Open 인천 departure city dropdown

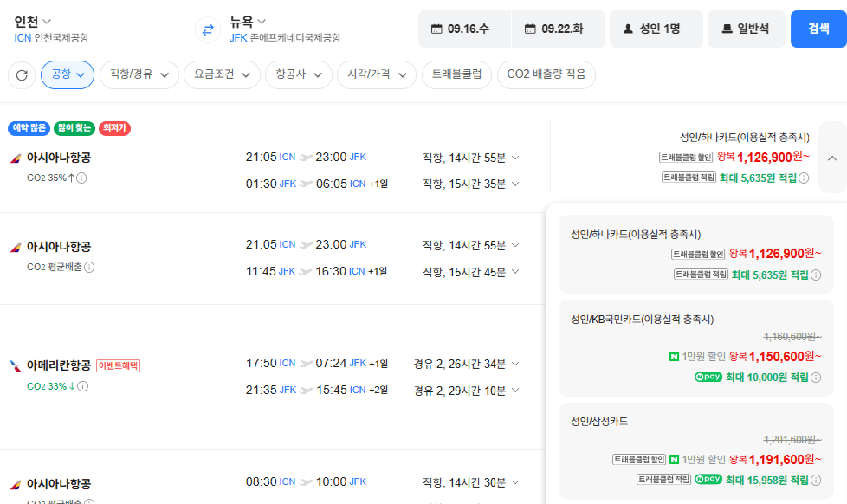pyautogui.click(x=32, y=22)
